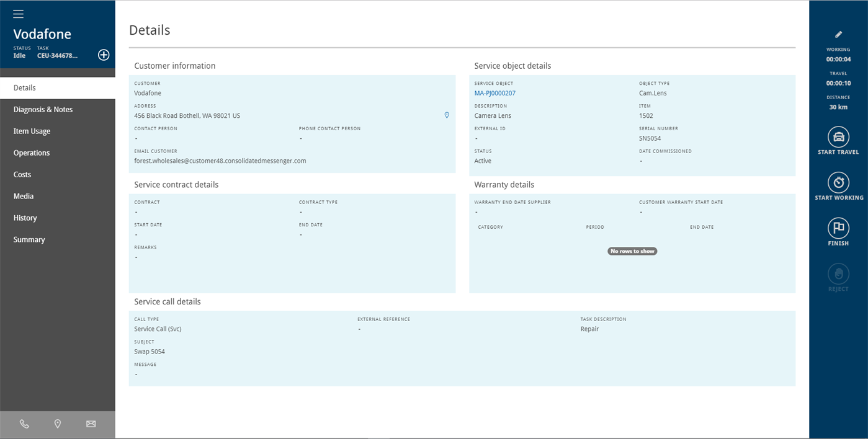Open the hamburger menu in the top left

(17, 14)
